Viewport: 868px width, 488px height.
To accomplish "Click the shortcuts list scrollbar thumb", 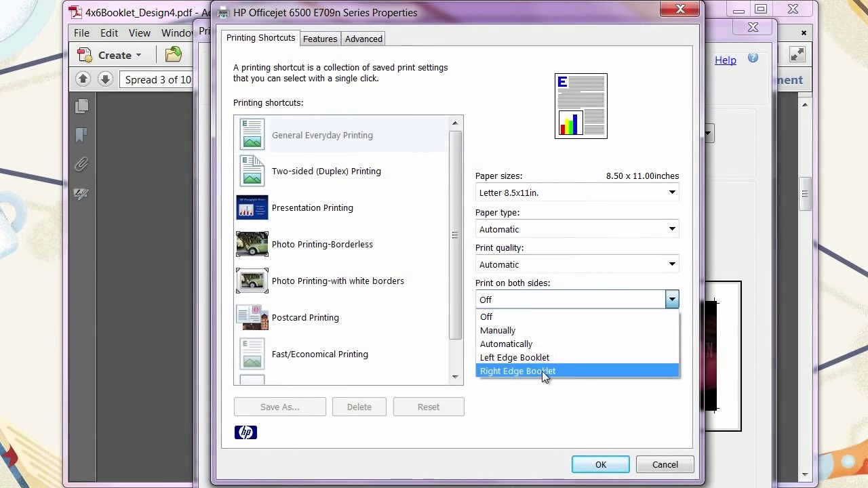I will click(x=455, y=235).
